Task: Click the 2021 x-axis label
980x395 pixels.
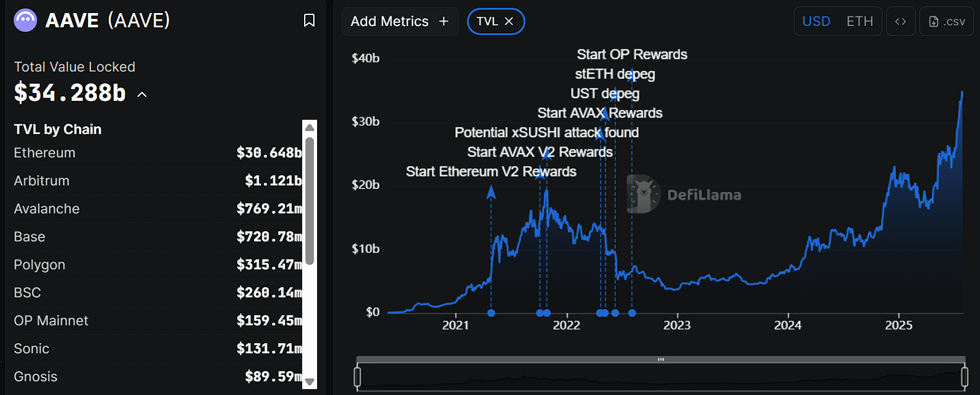Action: click(455, 325)
